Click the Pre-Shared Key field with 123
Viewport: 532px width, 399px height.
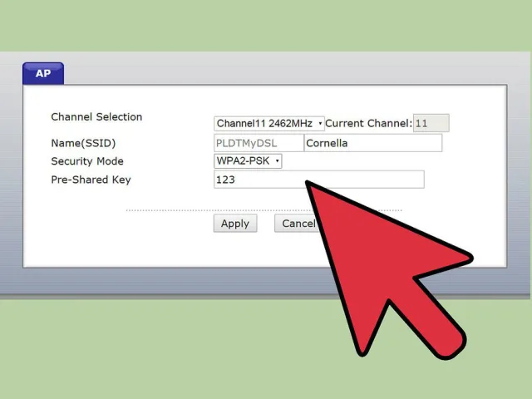[319, 180]
